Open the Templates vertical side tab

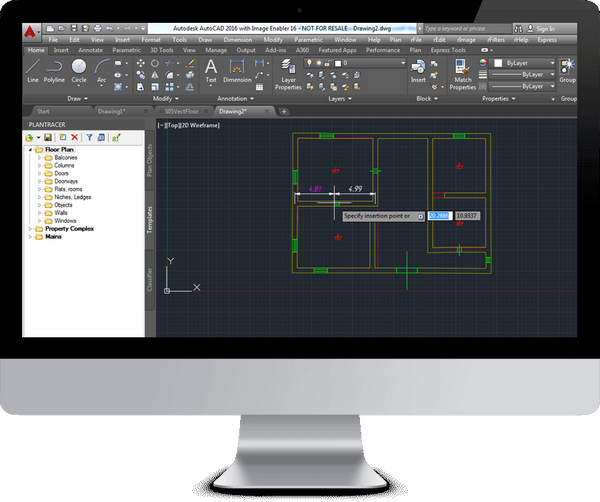[150, 220]
